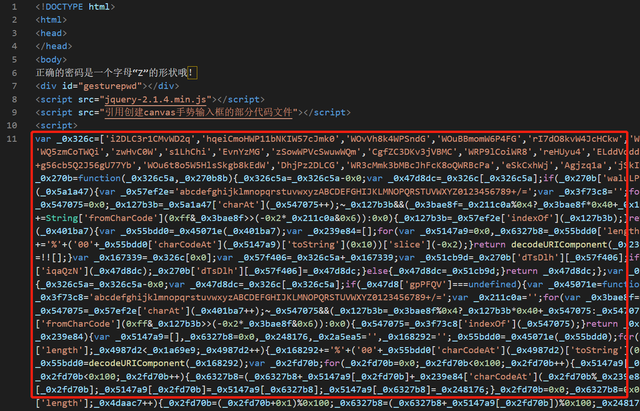Click the closing </head> tag
The image size is (640, 411).
coord(52,46)
